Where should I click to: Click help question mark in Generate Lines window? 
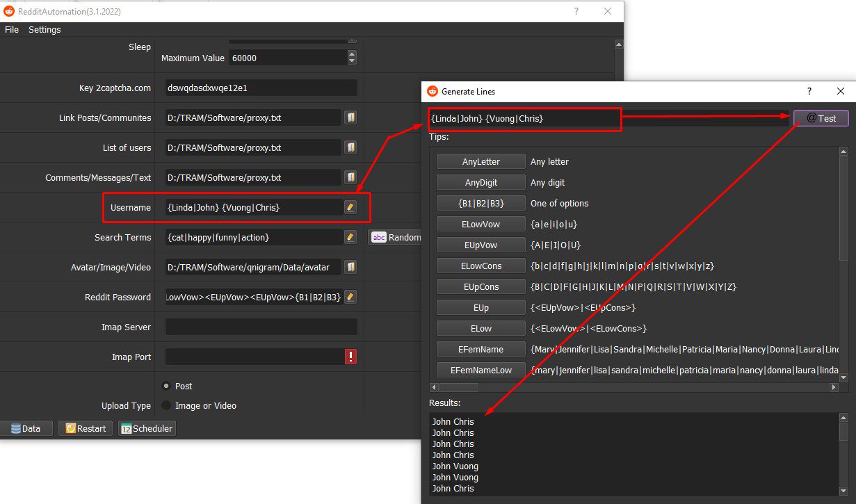pos(809,91)
